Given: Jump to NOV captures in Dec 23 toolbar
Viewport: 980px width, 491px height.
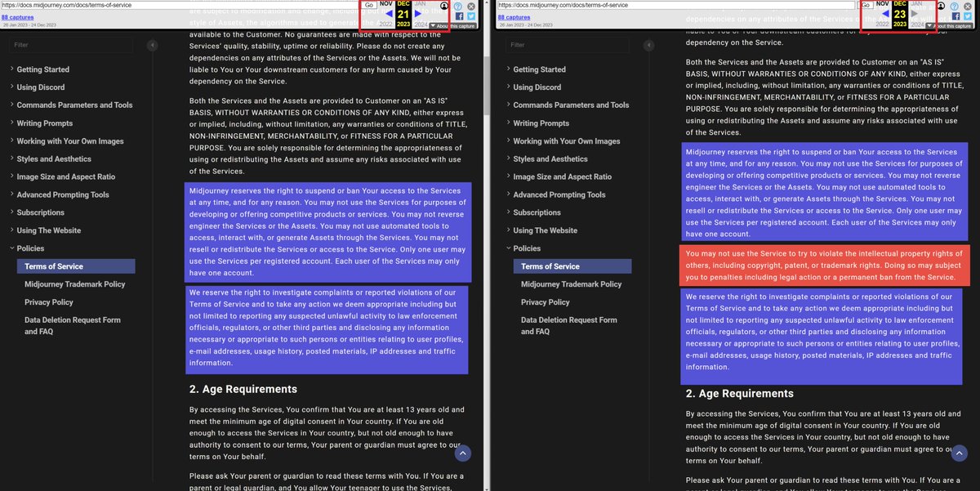Looking at the screenshot, I should pos(883,3).
